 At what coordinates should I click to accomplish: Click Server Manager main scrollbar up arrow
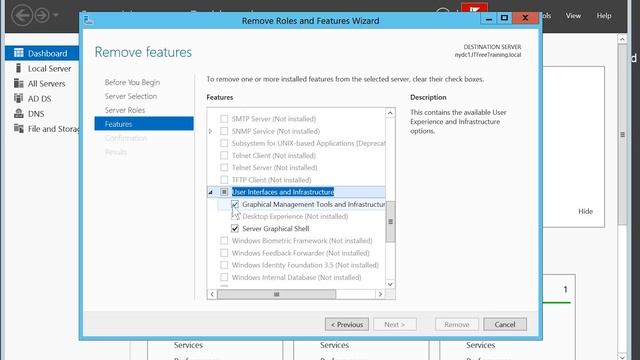coord(622,39)
